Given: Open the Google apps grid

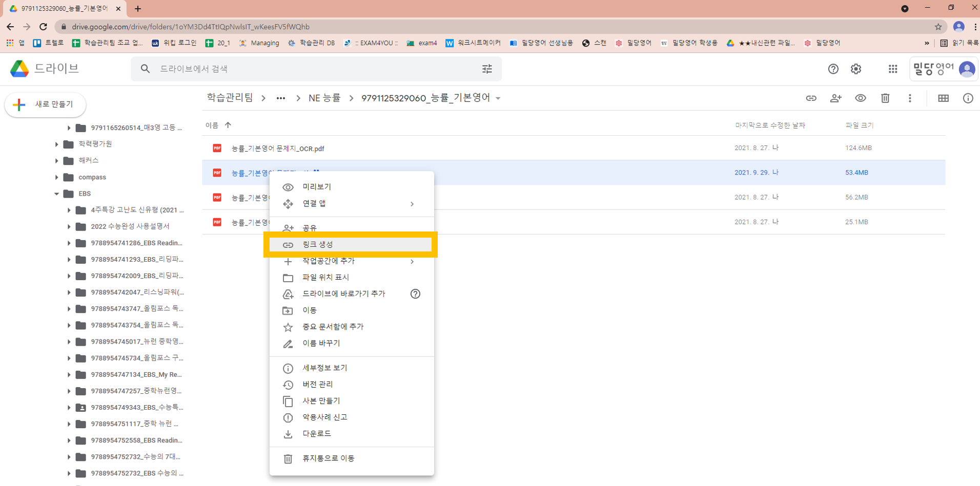Looking at the screenshot, I should click(893, 69).
